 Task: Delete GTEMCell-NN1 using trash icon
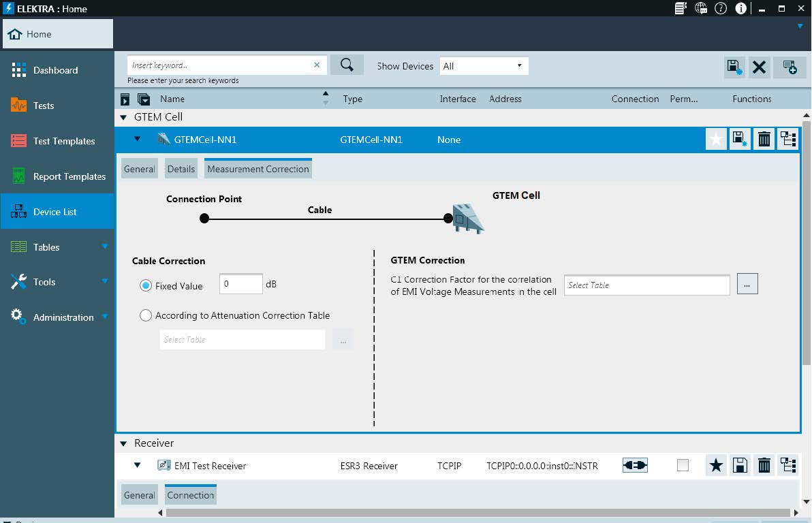click(x=764, y=140)
